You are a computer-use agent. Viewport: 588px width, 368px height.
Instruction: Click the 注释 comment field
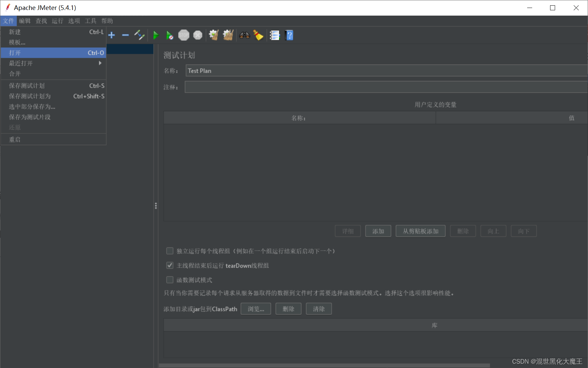point(387,87)
